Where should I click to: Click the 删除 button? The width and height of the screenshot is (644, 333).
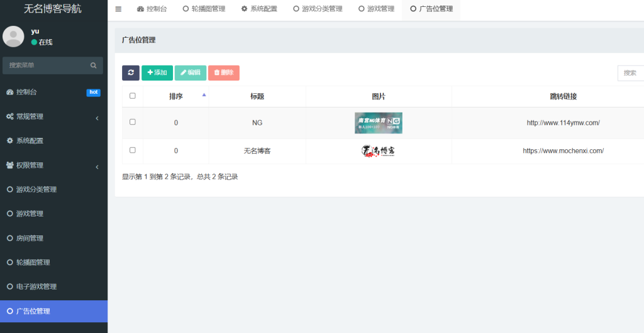coord(224,73)
